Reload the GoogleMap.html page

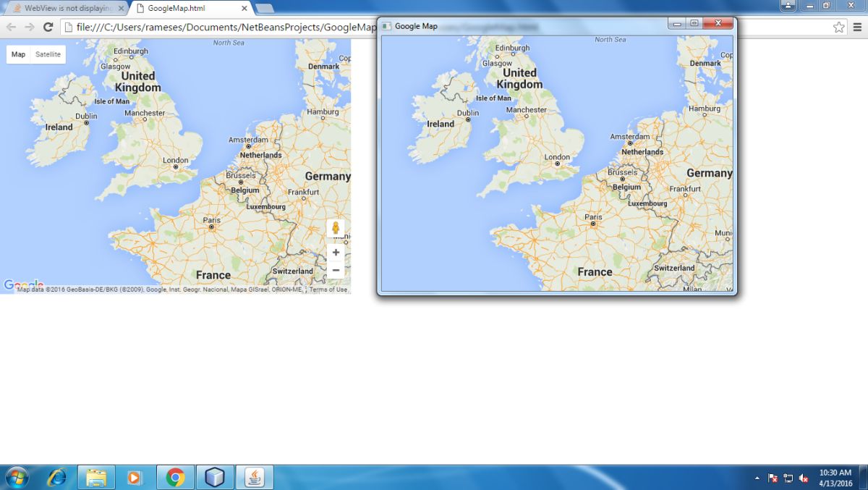[x=48, y=27]
